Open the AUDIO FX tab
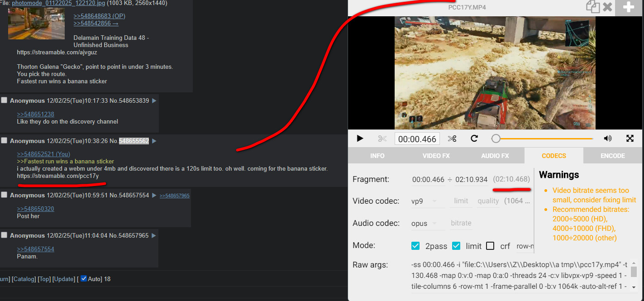 click(x=495, y=156)
